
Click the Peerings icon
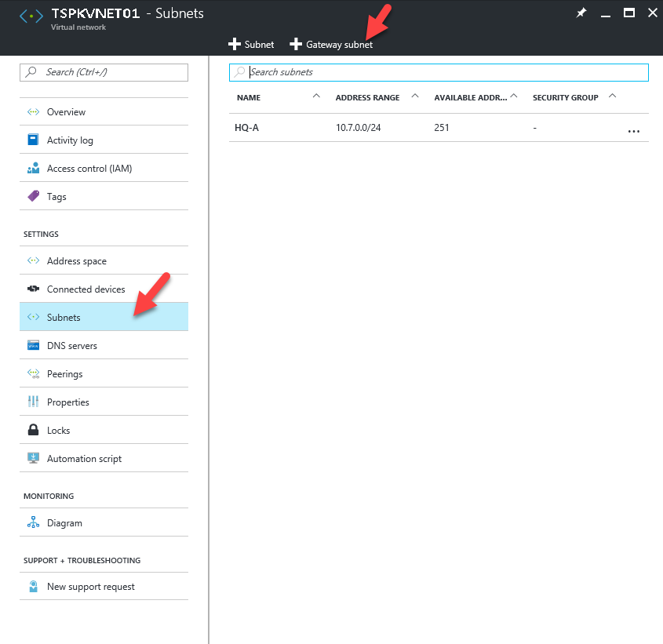34,373
